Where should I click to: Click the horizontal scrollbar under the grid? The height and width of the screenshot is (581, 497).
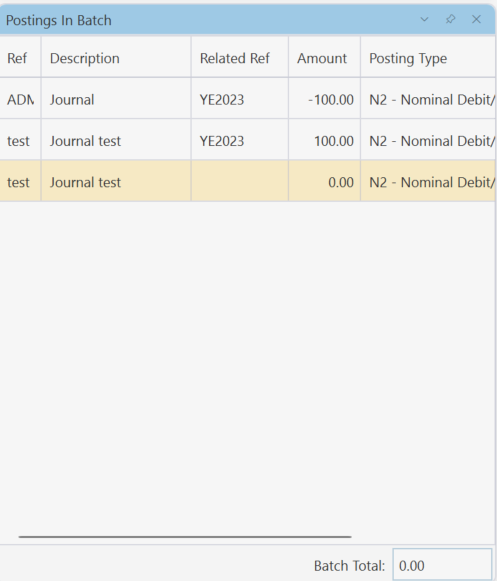tap(185, 536)
